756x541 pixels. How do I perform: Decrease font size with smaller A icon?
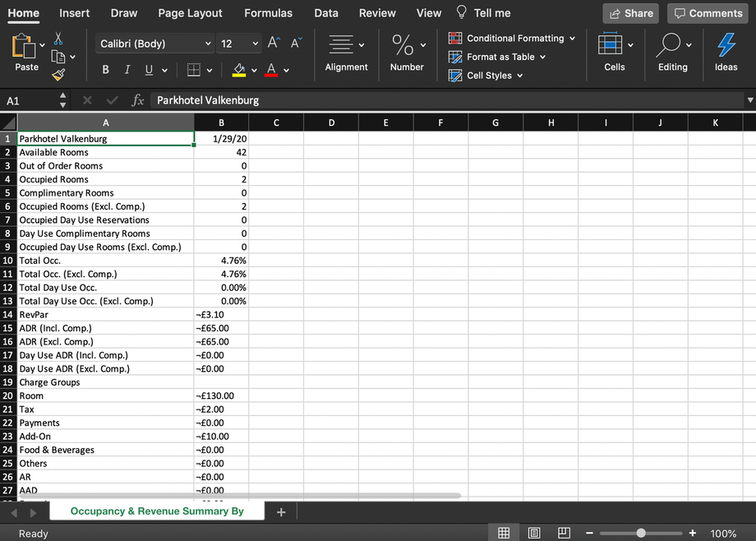point(296,43)
